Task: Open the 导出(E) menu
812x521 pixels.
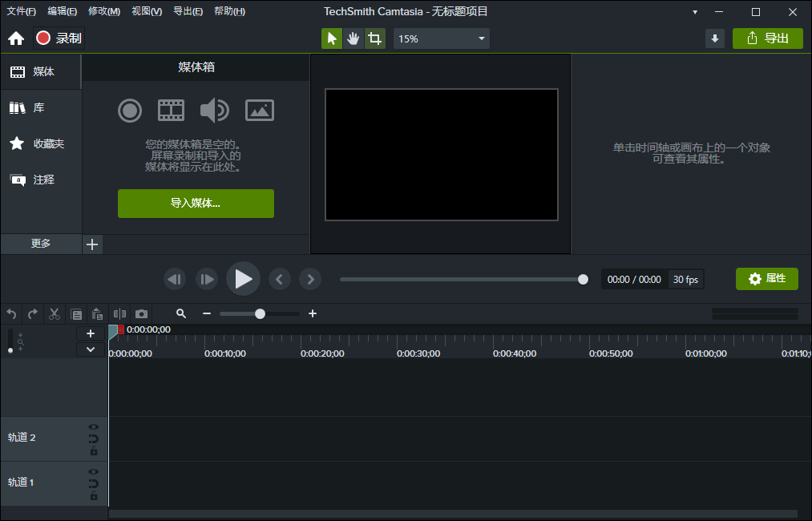Action: pyautogui.click(x=188, y=11)
